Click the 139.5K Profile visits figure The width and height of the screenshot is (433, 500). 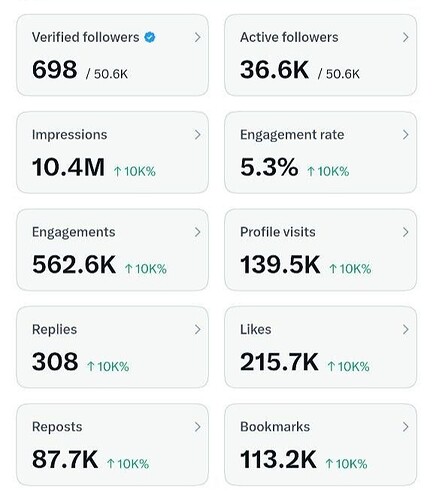click(x=280, y=264)
